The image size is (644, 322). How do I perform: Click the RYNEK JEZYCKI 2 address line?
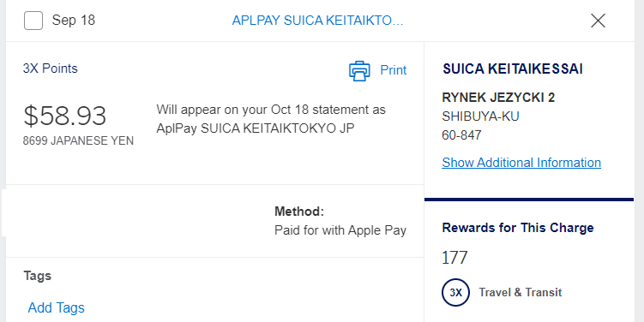[498, 98]
